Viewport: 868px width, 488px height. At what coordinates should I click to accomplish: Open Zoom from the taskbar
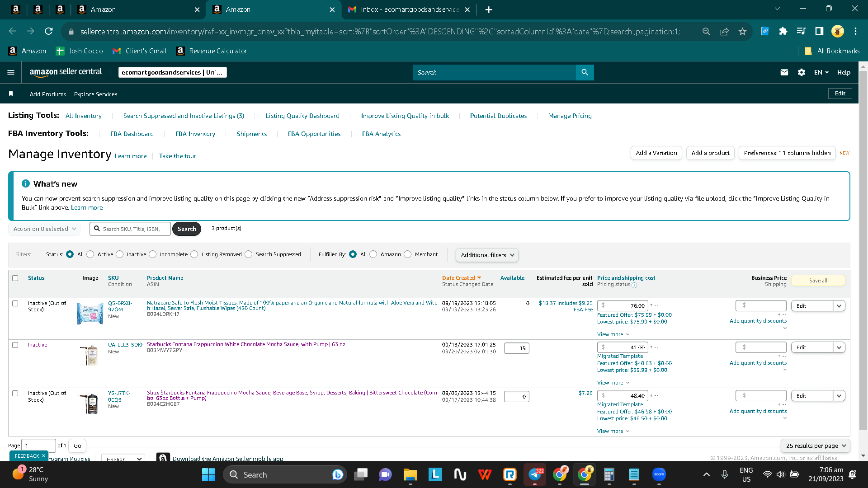coord(659,474)
